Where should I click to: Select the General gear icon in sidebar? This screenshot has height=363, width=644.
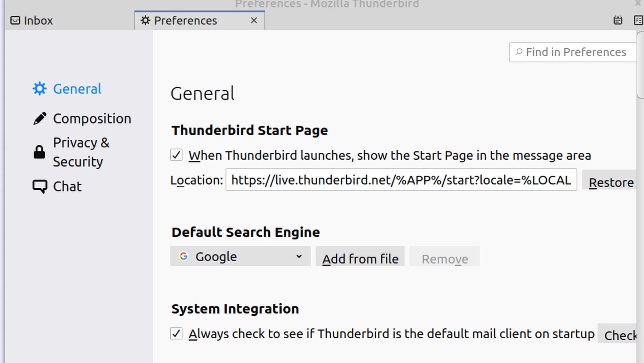point(39,89)
